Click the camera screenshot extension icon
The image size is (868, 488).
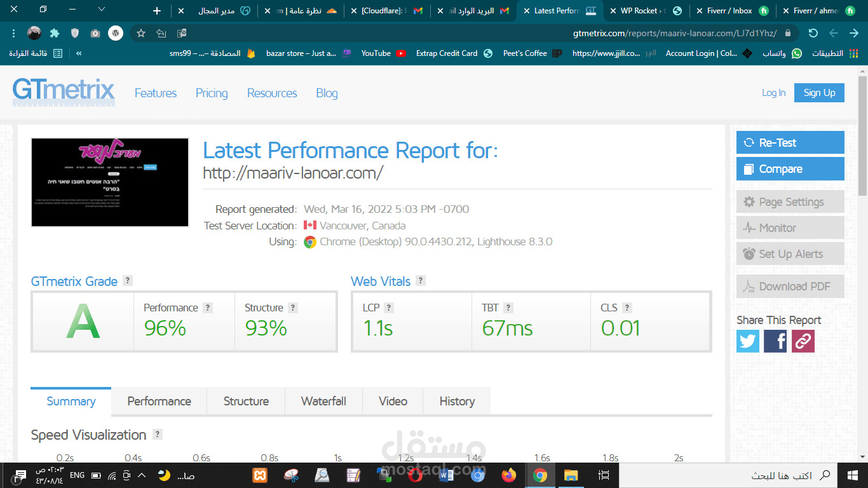coord(95,33)
